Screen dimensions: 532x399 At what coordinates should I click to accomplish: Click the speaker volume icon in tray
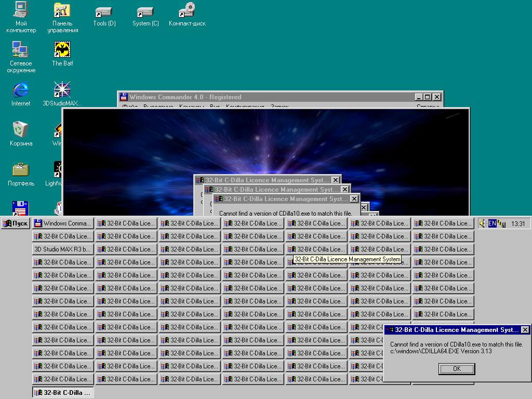483,223
